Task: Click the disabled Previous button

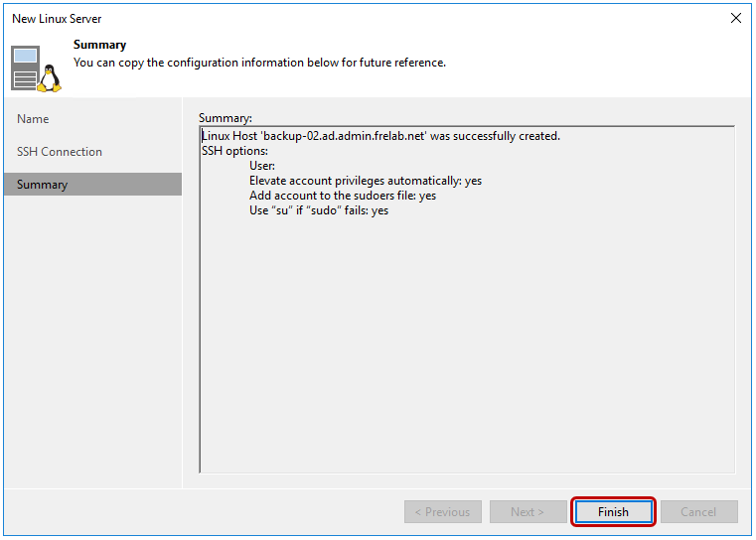Action: pyautogui.click(x=443, y=511)
